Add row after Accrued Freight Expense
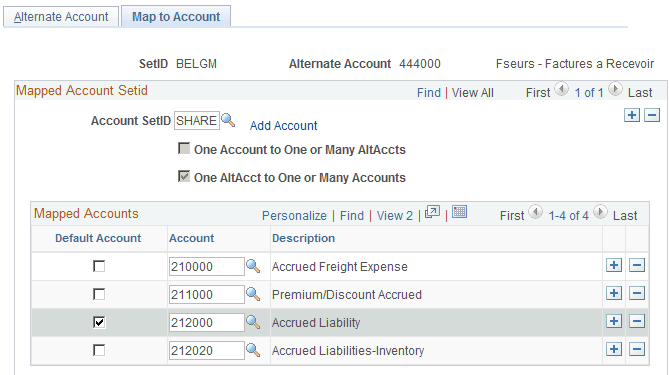The height and width of the screenshot is (375, 669). tap(614, 265)
